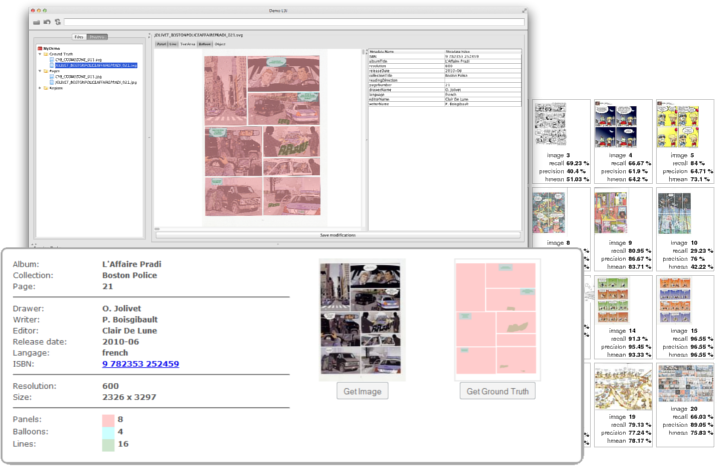Click the green zoom button of Demo window
This screenshot has width=717, height=466.
point(45,11)
